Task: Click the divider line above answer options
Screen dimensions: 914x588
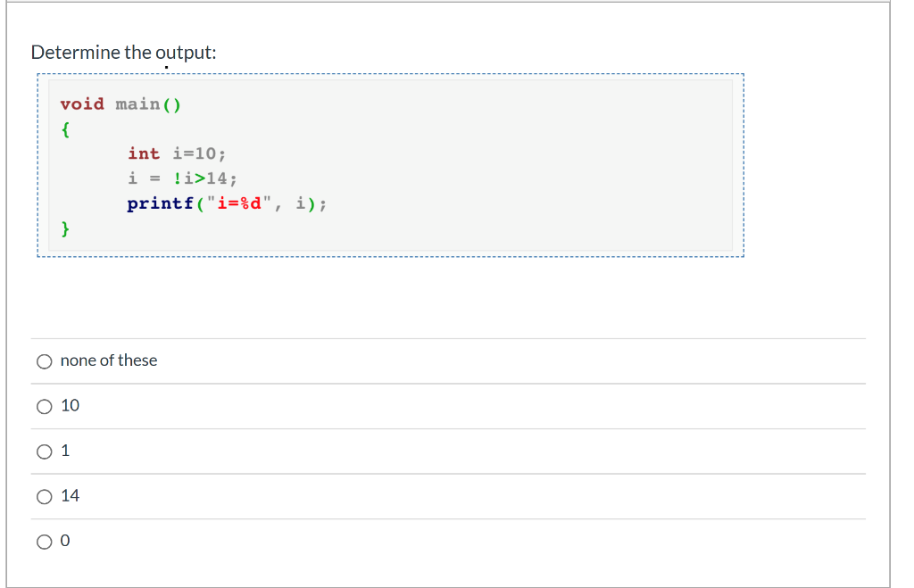Action: coord(446,338)
